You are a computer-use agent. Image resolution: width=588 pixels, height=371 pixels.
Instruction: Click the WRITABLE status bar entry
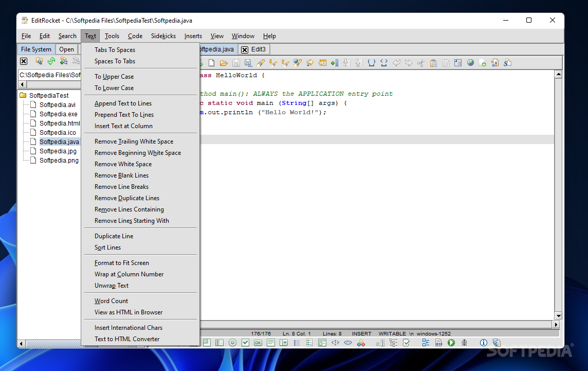pos(392,333)
